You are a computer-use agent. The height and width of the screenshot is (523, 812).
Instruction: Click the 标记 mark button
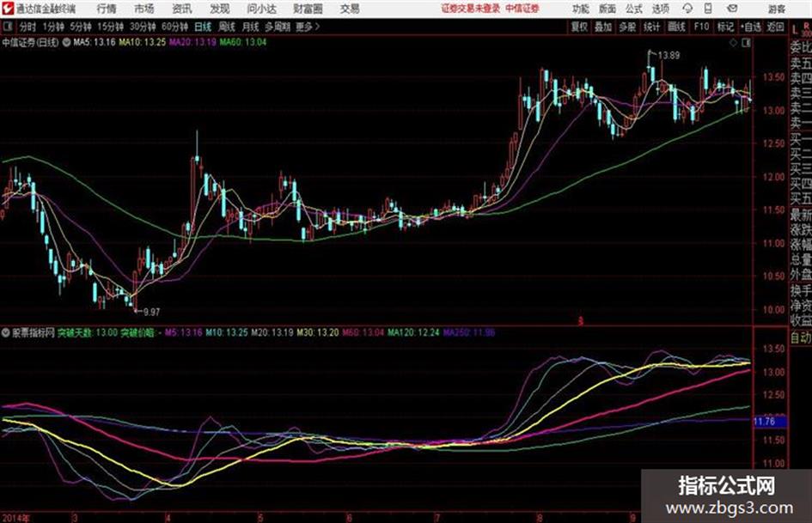[725, 27]
